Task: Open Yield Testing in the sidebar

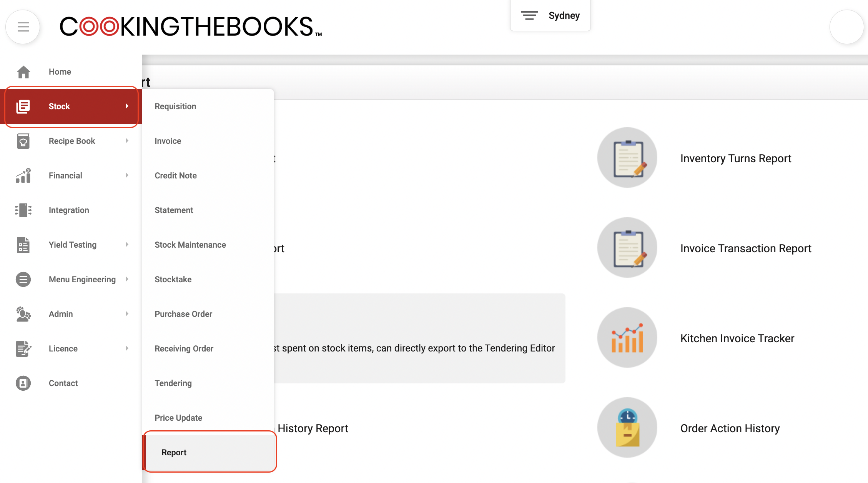Action: pyautogui.click(x=71, y=245)
